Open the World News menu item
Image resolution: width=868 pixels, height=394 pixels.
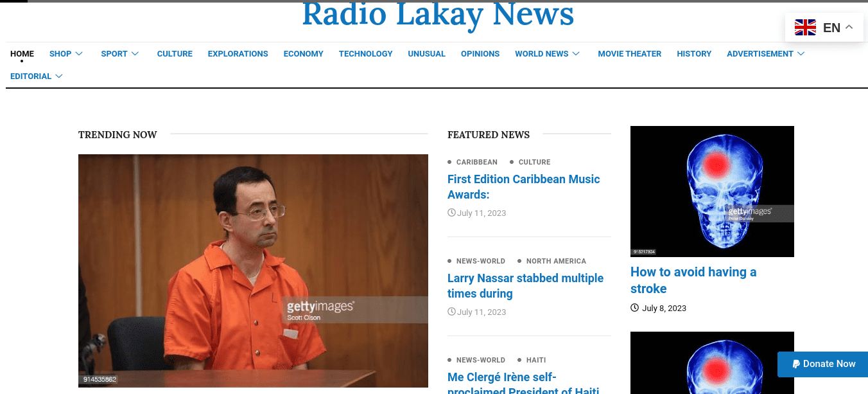pos(542,54)
